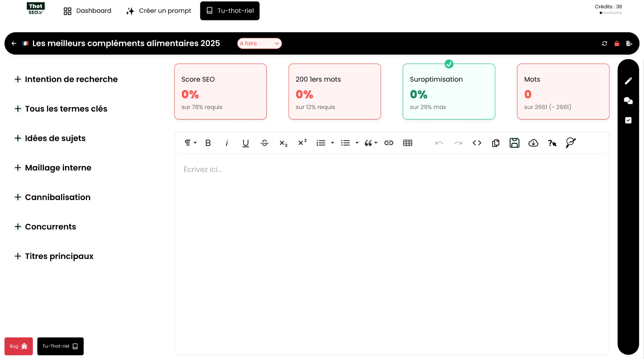The width and height of the screenshot is (644, 359).
Task: Expand the Intention de recherche section
Action: click(x=66, y=79)
